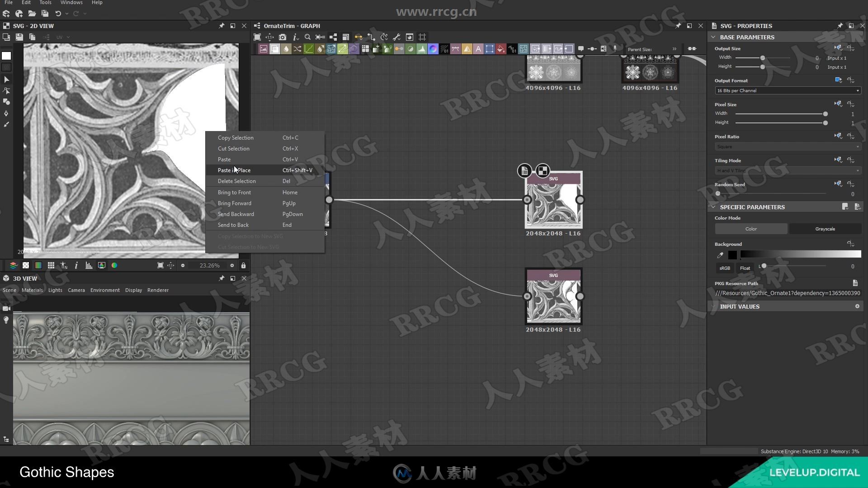Drag the Random Seed slider in properties
The height and width of the screenshot is (488, 868).
(x=718, y=194)
